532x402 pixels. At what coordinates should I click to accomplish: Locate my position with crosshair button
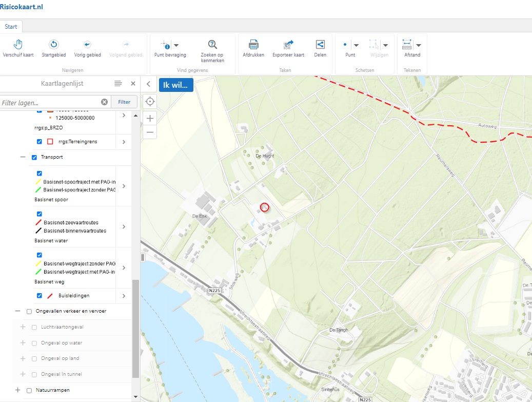click(x=150, y=101)
